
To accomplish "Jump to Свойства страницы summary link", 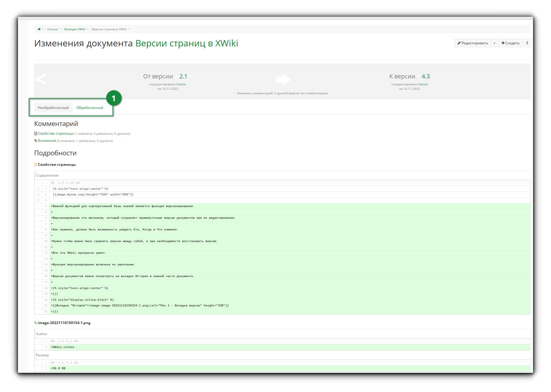I will coord(56,133).
